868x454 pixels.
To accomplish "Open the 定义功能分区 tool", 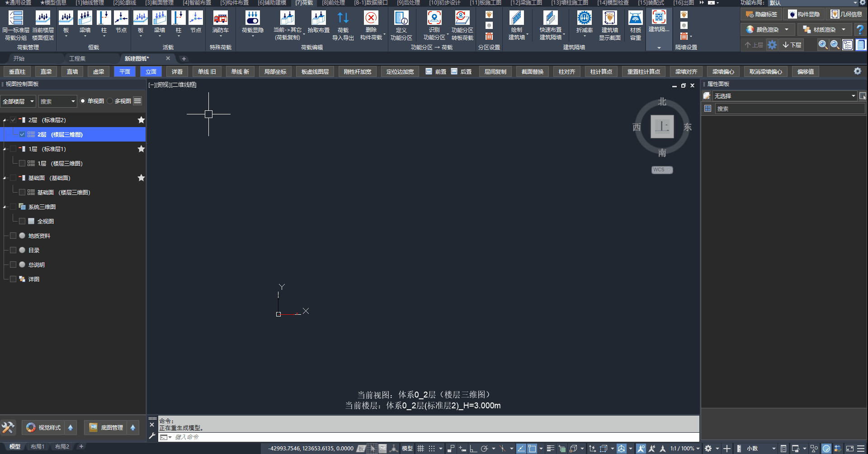I will point(401,25).
